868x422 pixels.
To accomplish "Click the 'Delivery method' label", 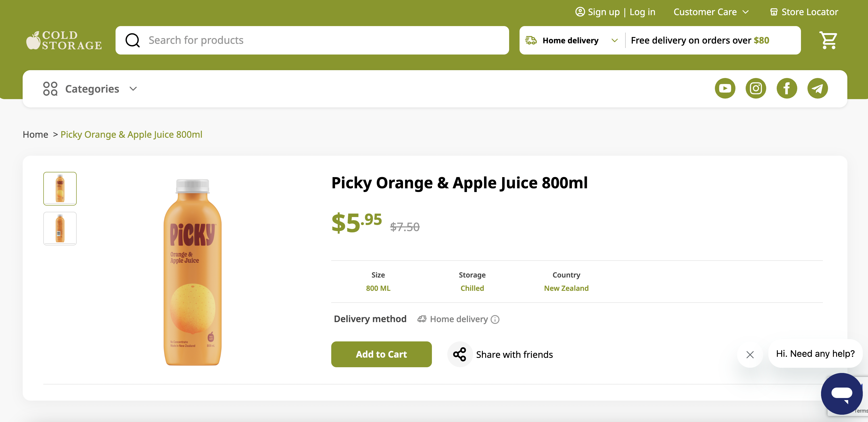I will [x=370, y=319].
